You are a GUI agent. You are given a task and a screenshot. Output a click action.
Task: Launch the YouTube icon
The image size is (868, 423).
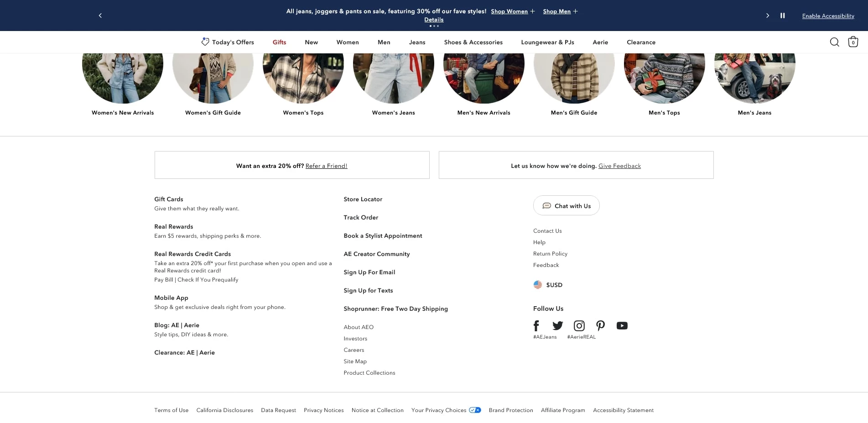click(622, 326)
